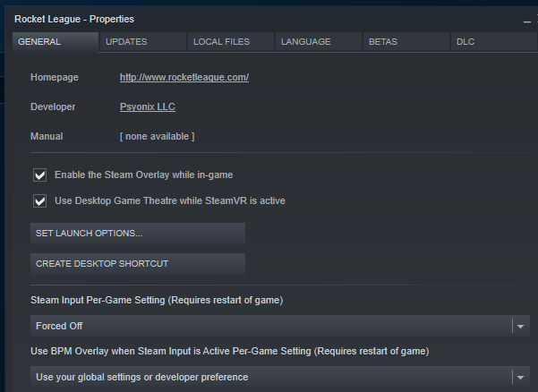
Task: Click the '[ none available ]' manual text
Action: pos(158,137)
